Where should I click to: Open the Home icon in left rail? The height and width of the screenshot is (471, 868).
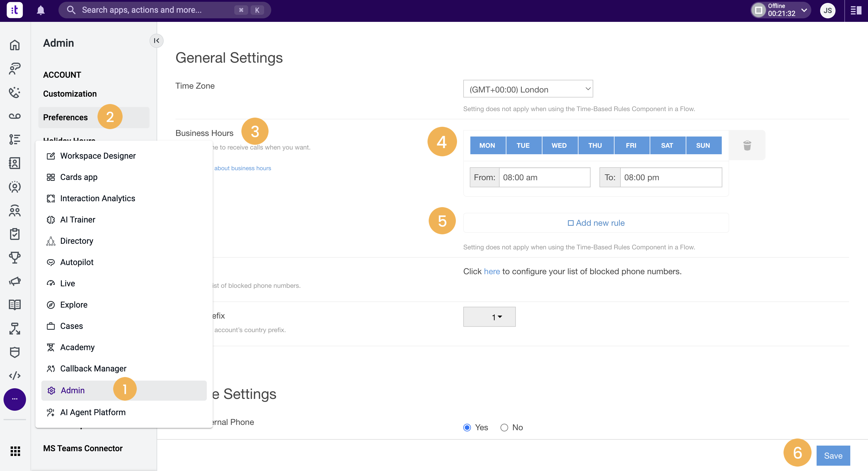(x=15, y=45)
